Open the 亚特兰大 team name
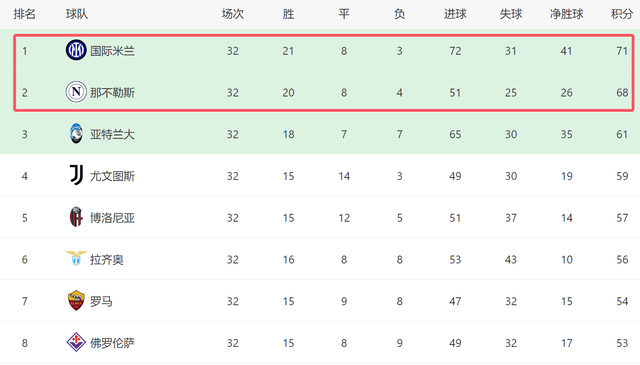Screen dimensions: 640x365 coord(112,134)
